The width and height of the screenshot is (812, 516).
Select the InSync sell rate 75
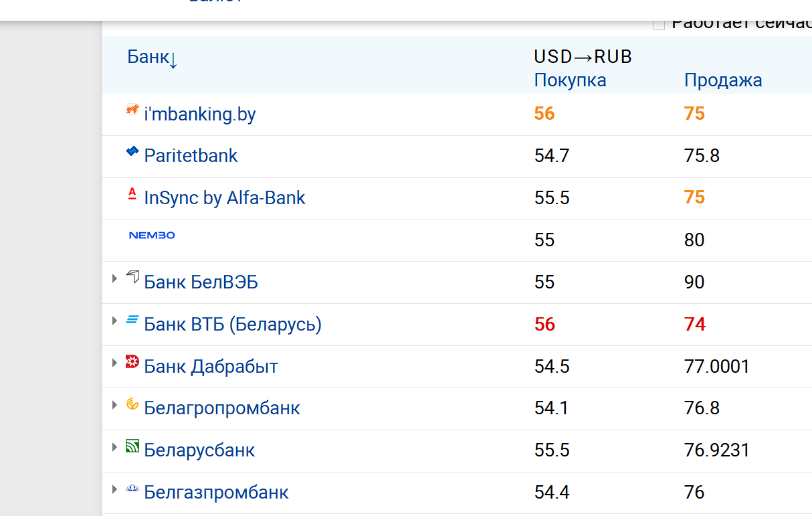(x=694, y=197)
